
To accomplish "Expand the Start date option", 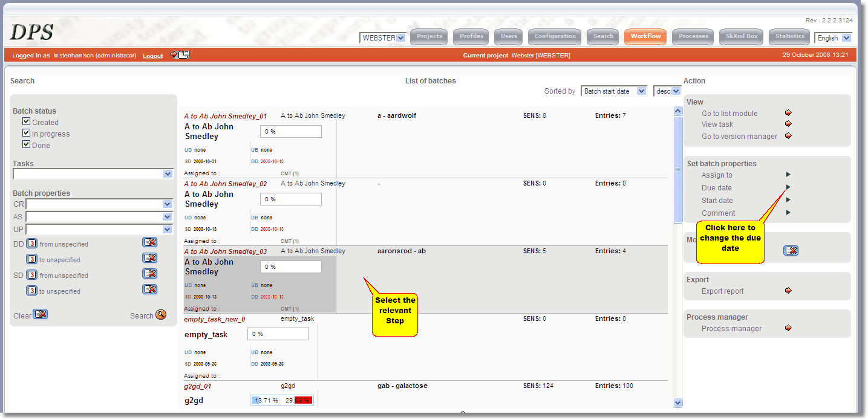I will [788, 200].
